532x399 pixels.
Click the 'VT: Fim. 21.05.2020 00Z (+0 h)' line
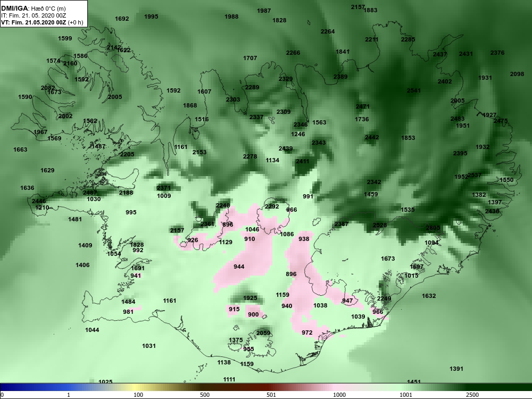click(42, 22)
